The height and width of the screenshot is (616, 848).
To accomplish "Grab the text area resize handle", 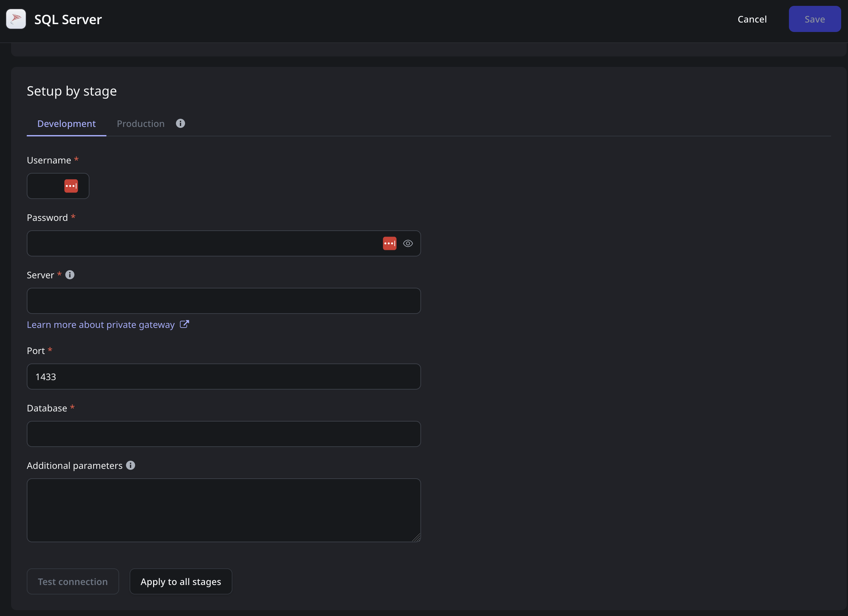I will tap(416, 537).
